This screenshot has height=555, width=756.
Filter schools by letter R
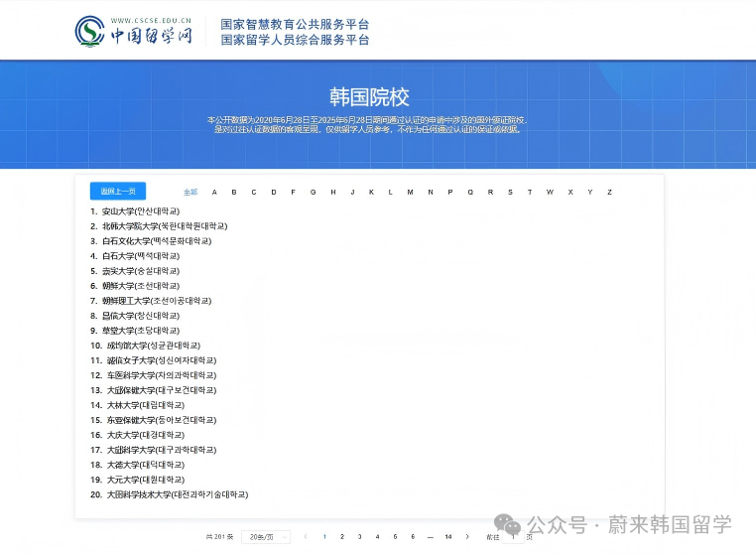pos(490,192)
